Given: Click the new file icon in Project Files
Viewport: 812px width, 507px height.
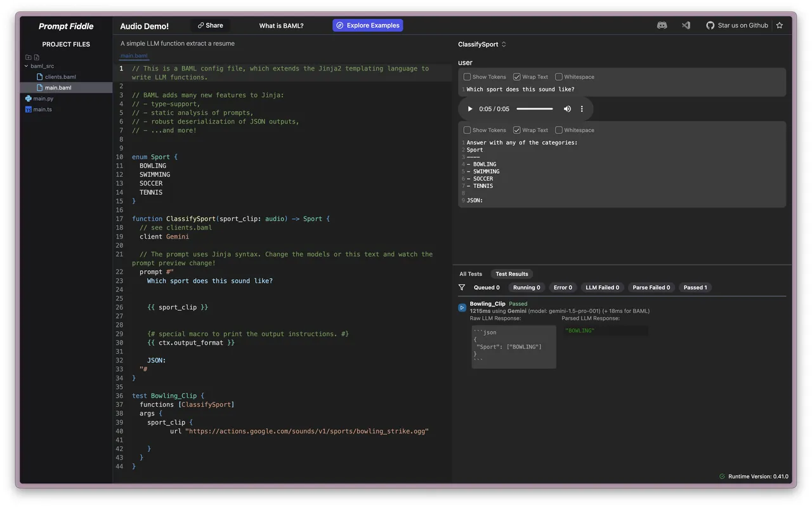Looking at the screenshot, I should point(36,57).
